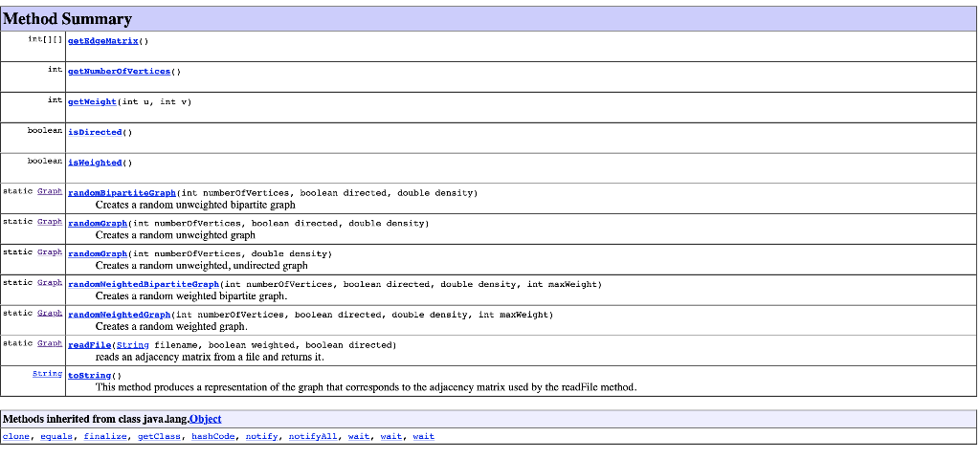Click 'Creates a random unweighted bipartite graph' description
980x459 pixels.
pyautogui.click(x=195, y=205)
